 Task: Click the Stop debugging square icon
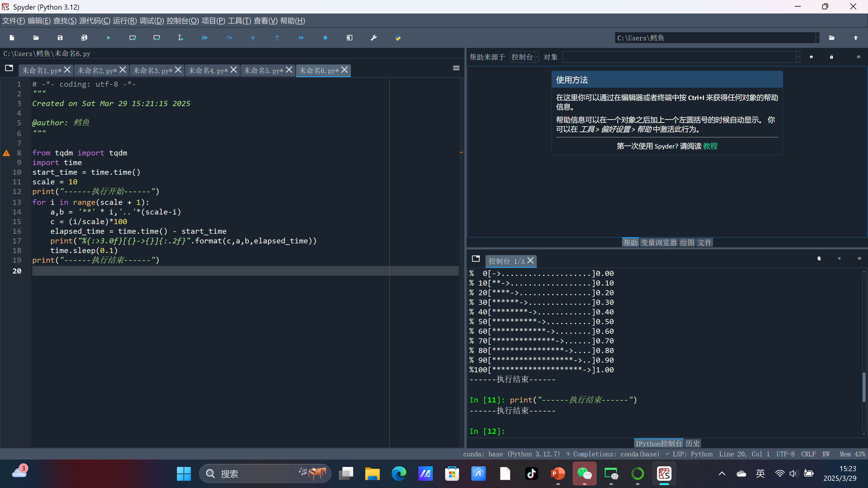(325, 38)
